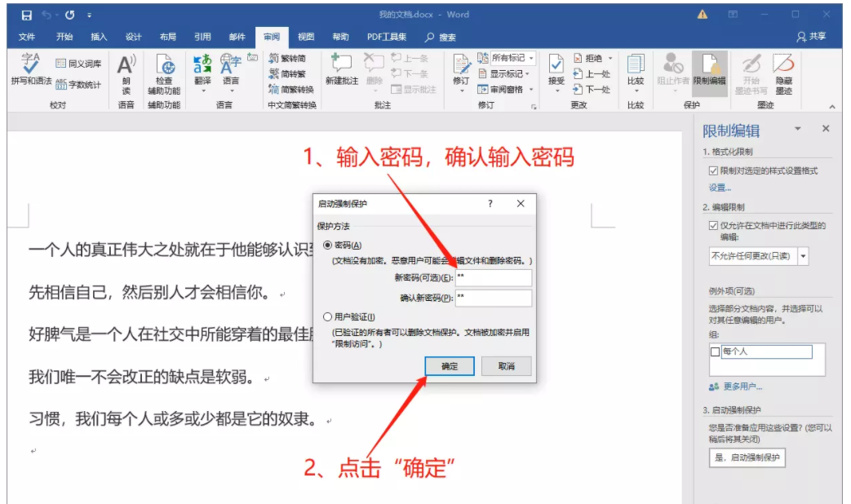Go to Previous change
851x504 pixels.
pos(592,73)
